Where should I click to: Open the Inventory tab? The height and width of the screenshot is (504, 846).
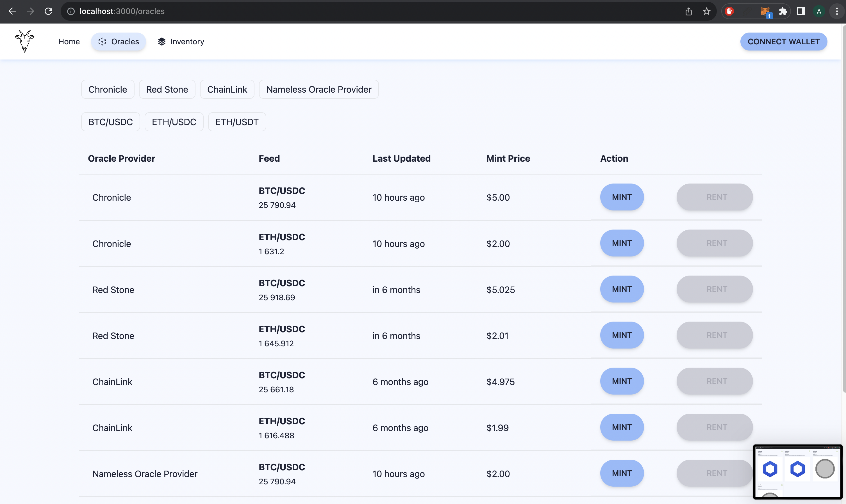point(181,42)
